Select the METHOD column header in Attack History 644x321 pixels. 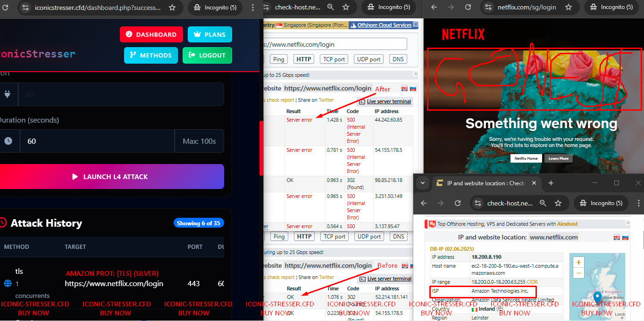17,247
